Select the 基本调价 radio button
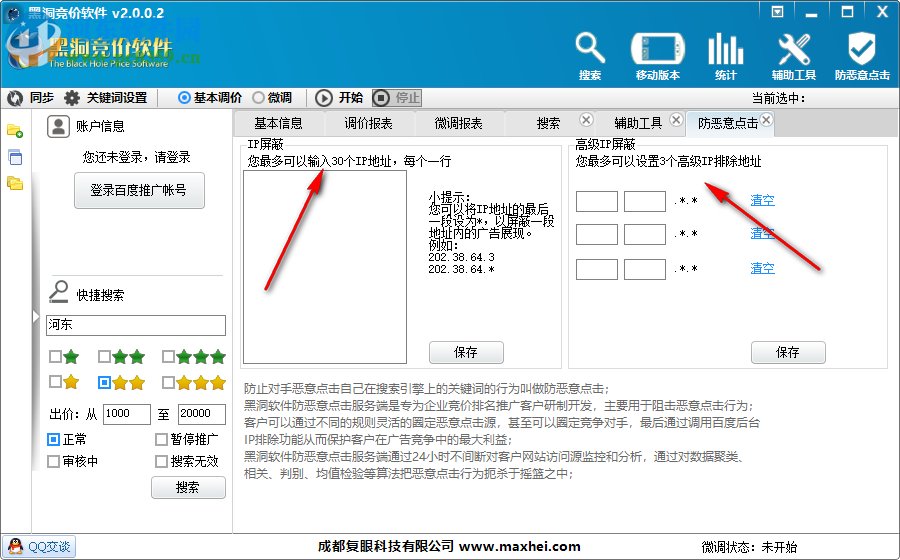This screenshot has width=900, height=560. tap(184, 98)
